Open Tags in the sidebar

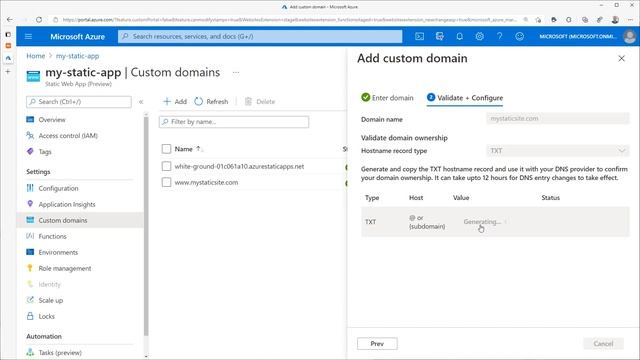coord(45,151)
